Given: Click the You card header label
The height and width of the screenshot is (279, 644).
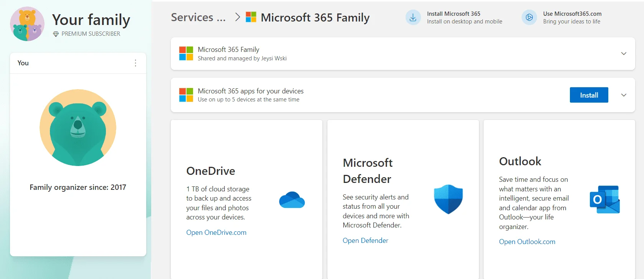Looking at the screenshot, I should (x=23, y=63).
